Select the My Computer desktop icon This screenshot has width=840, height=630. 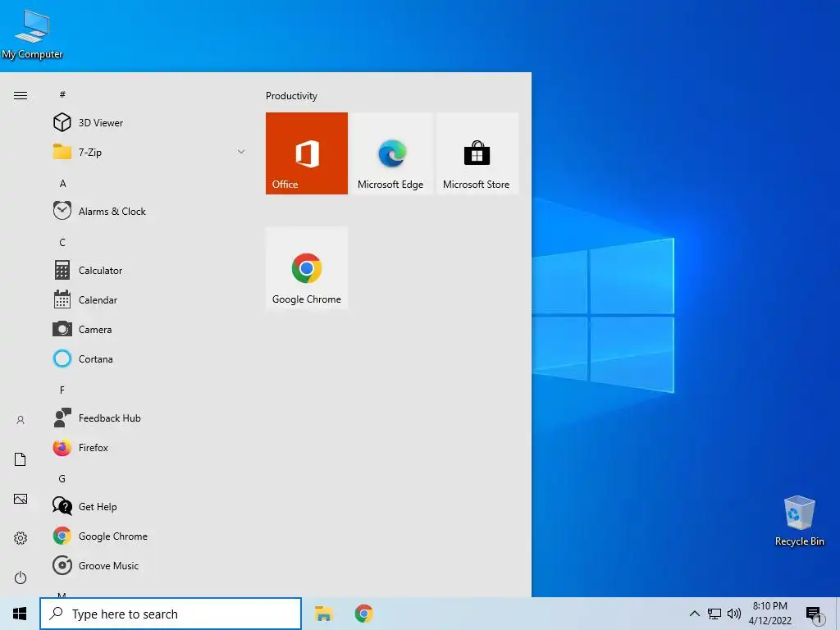tap(32, 34)
